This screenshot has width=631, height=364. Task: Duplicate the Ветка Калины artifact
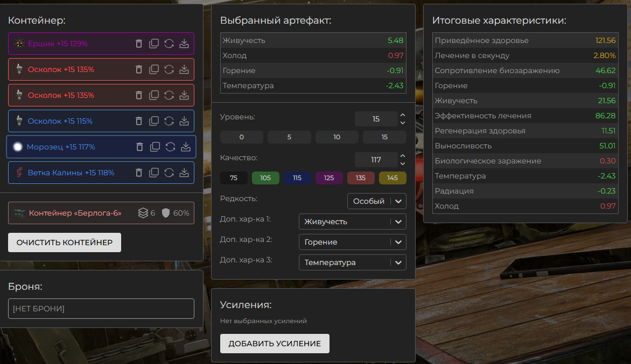(x=154, y=173)
